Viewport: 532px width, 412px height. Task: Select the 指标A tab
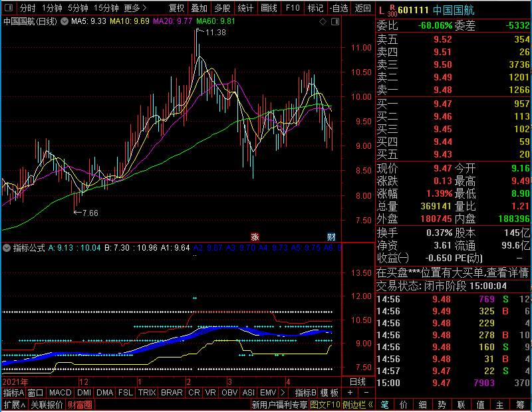(13, 393)
